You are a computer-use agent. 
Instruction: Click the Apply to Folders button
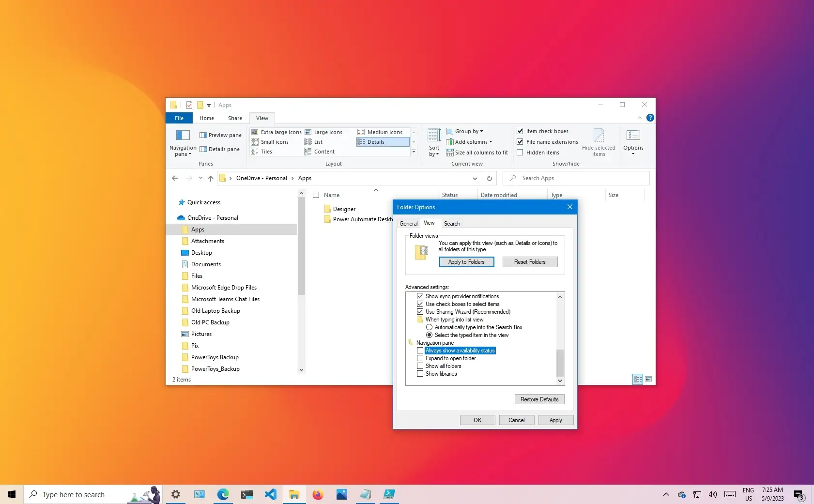[x=466, y=261]
